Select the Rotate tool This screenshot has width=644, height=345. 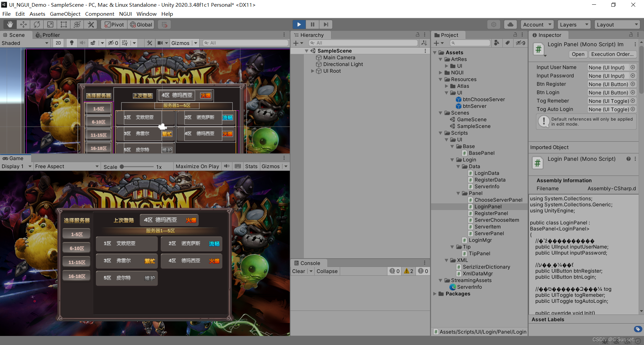point(37,24)
